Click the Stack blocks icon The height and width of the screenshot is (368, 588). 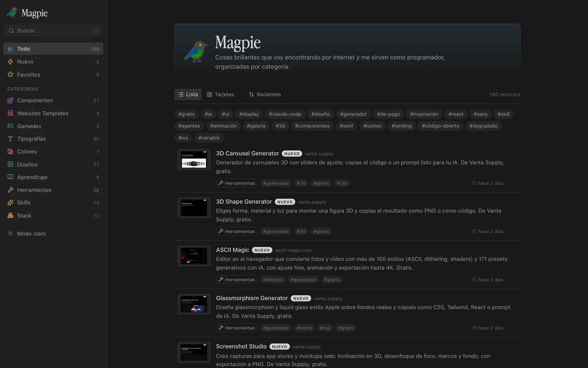click(x=10, y=216)
